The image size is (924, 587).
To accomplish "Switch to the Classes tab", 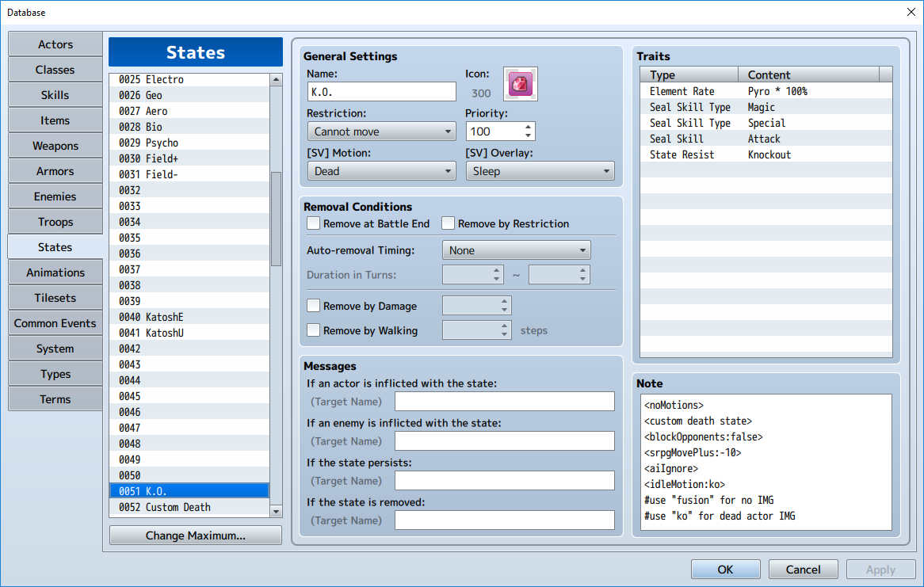I will [x=55, y=70].
